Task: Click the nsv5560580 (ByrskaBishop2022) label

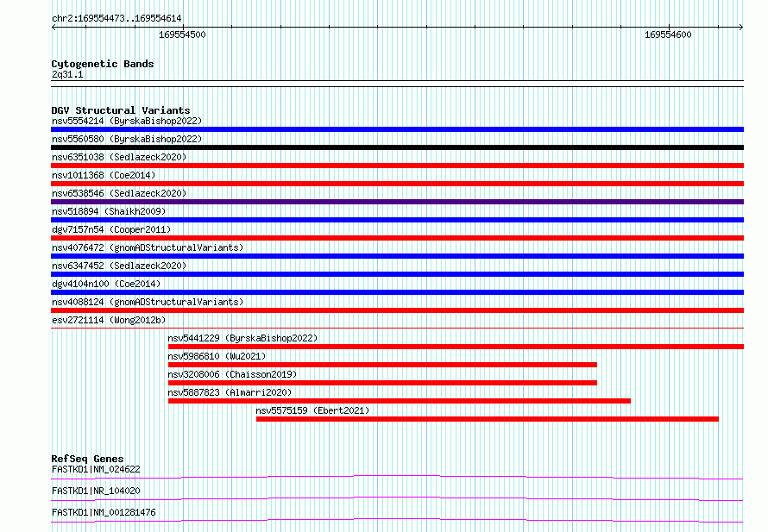Action: [x=127, y=139]
